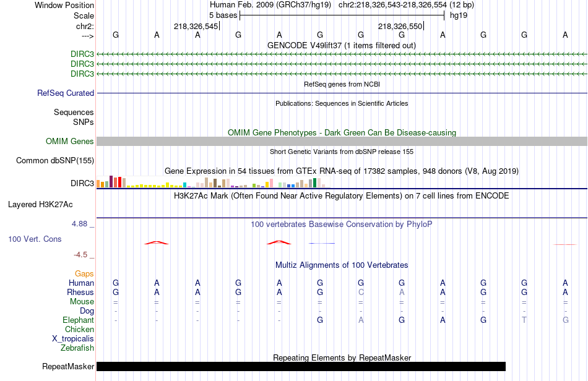The height and width of the screenshot is (381, 588).
Task: Click the C base in the Rhesus row
Action: [361, 292]
